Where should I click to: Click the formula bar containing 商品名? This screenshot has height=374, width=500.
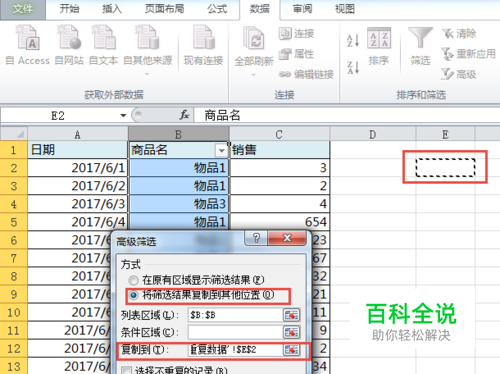(347, 116)
